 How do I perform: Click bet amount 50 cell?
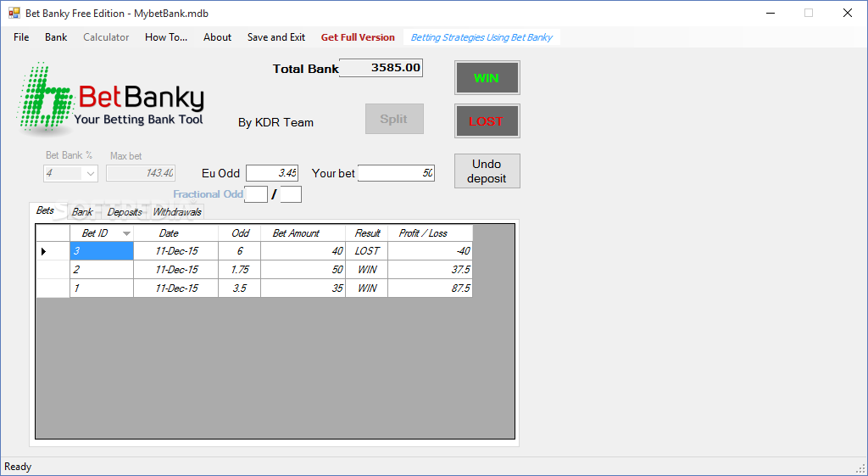[x=303, y=270]
